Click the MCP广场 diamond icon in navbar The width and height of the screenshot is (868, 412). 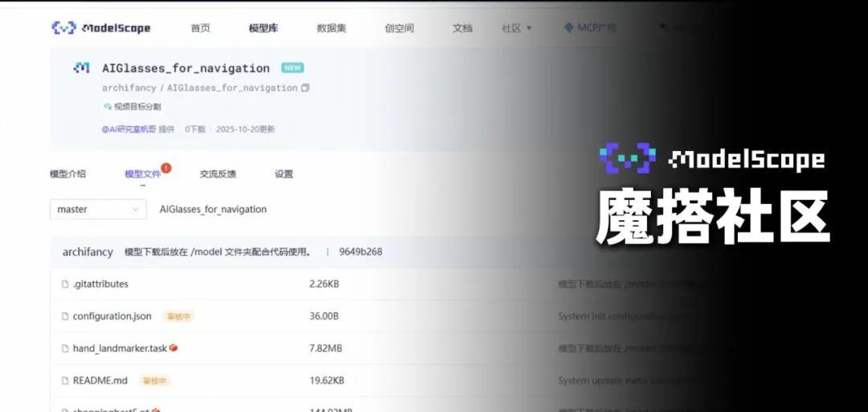point(569,28)
